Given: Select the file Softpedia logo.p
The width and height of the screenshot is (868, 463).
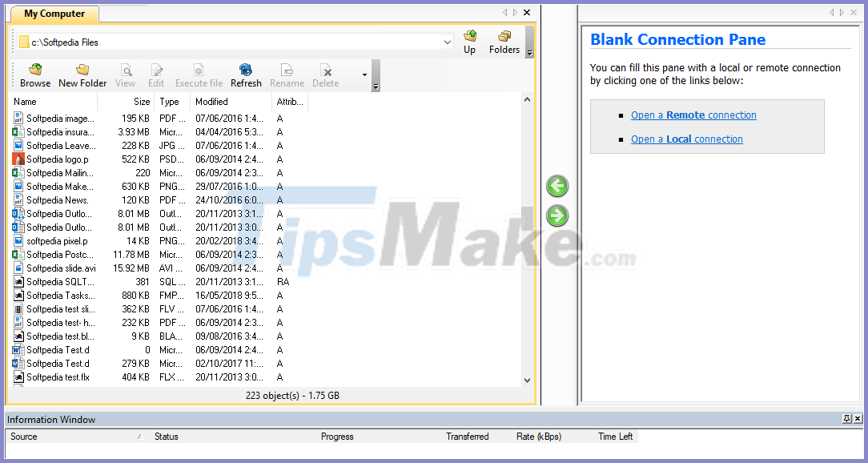Looking at the screenshot, I should click(56, 159).
